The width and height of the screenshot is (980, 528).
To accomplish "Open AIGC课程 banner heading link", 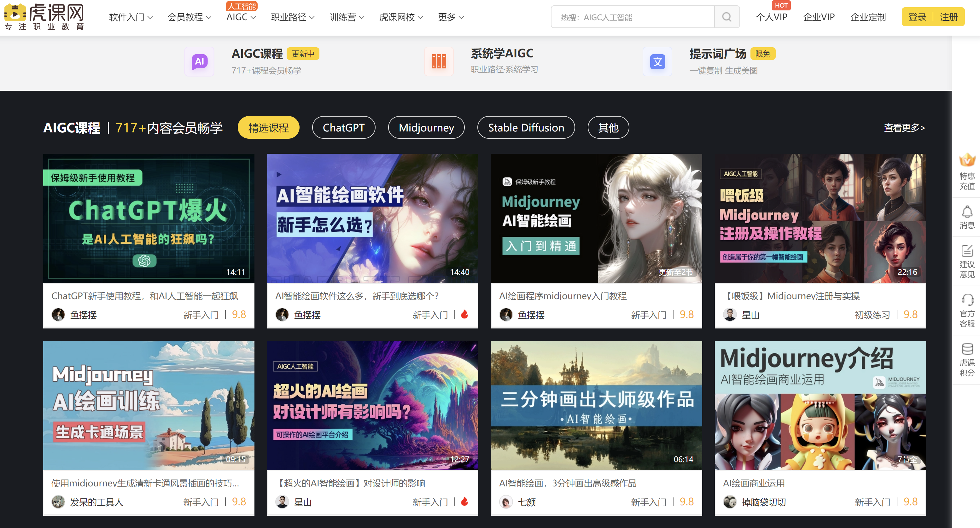I will (257, 54).
